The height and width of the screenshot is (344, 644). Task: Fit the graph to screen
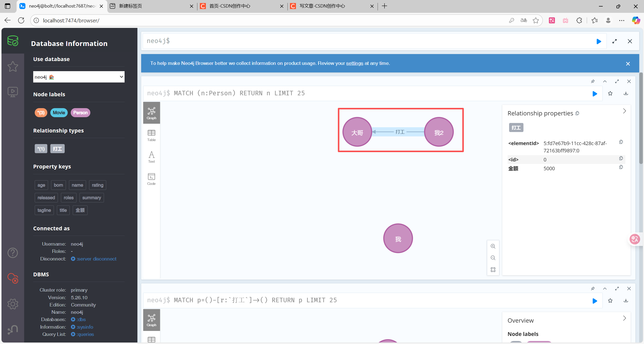click(493, 270)
